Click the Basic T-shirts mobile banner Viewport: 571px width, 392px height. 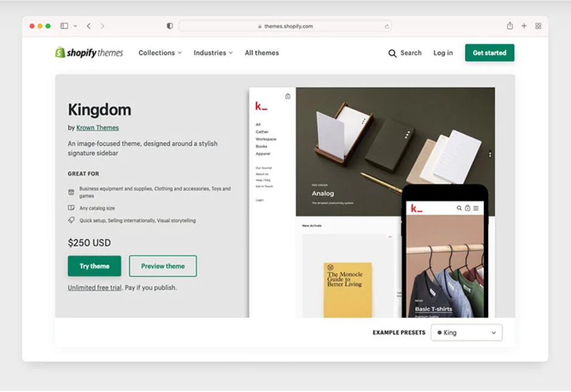click(x=434, y=309)
